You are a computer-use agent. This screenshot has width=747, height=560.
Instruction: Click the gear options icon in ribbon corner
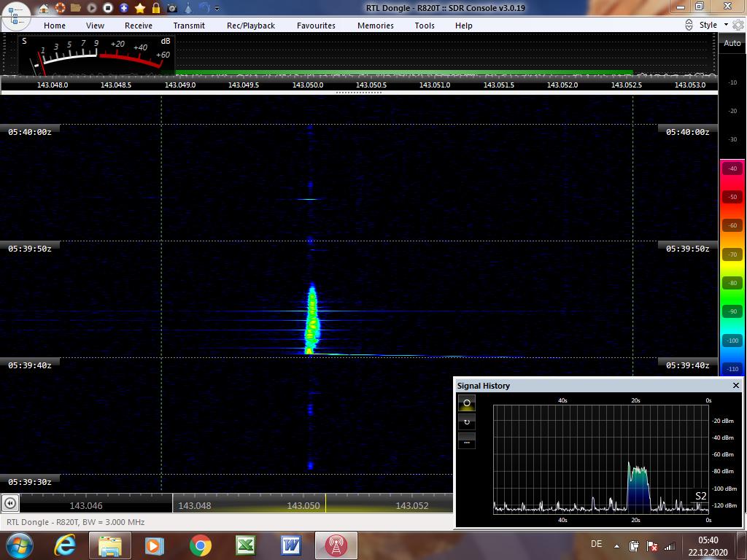point(738,25)
